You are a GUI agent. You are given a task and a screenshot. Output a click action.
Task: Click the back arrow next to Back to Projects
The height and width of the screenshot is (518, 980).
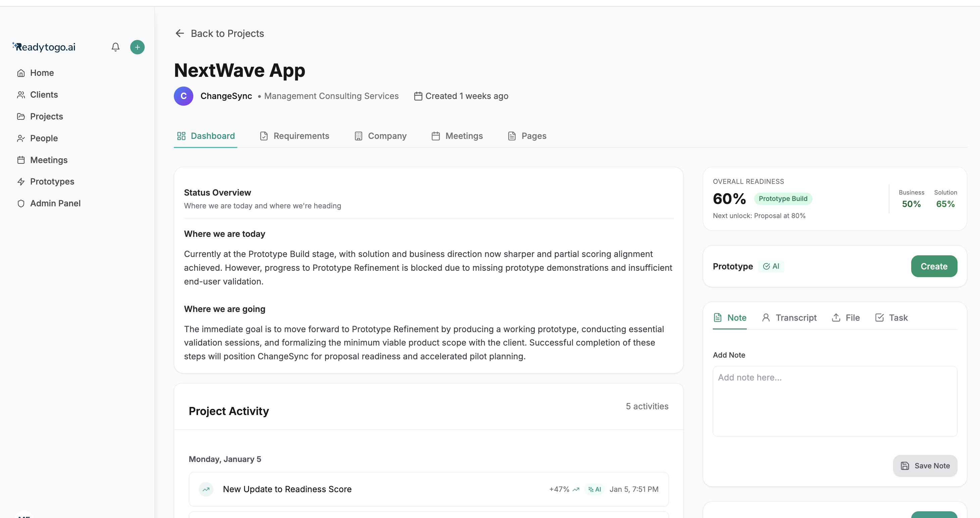tap(180, 33)
